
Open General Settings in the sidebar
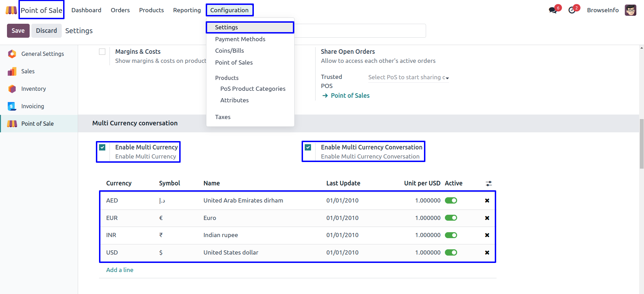coord(43,54)
